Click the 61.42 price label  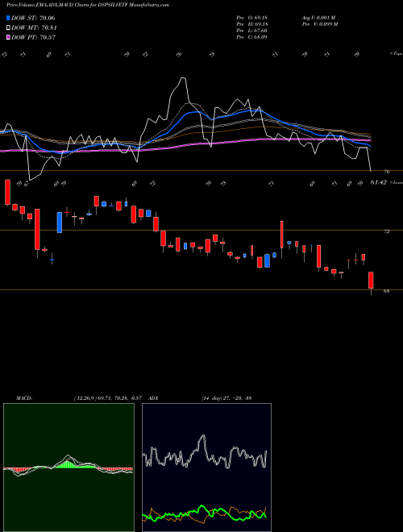[x=379, y=182]
